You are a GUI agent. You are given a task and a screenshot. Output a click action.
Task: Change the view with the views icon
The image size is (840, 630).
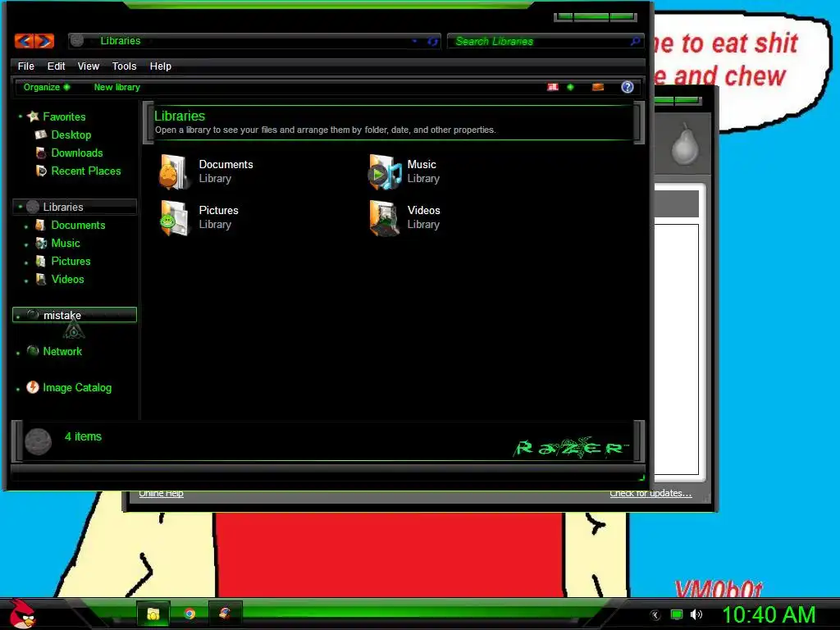coord(553,87)
